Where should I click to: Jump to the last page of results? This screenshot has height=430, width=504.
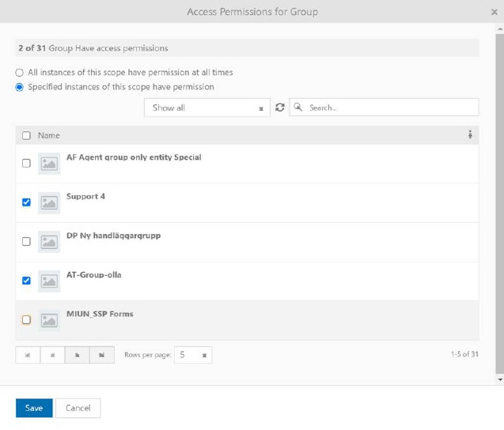click(101, 356)
